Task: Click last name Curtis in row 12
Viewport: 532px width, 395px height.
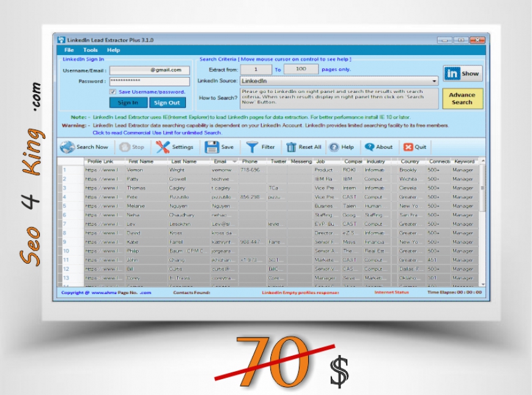Action: [x=175, y=269]
